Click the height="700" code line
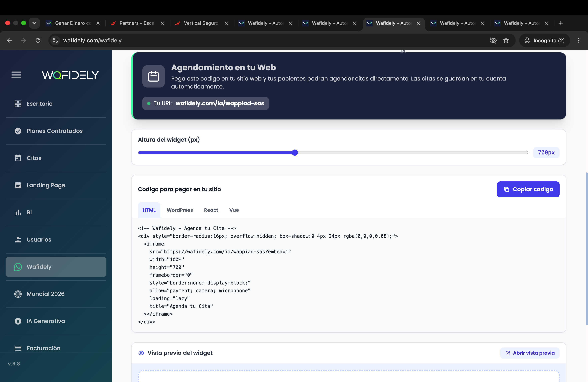 (167, 267)
